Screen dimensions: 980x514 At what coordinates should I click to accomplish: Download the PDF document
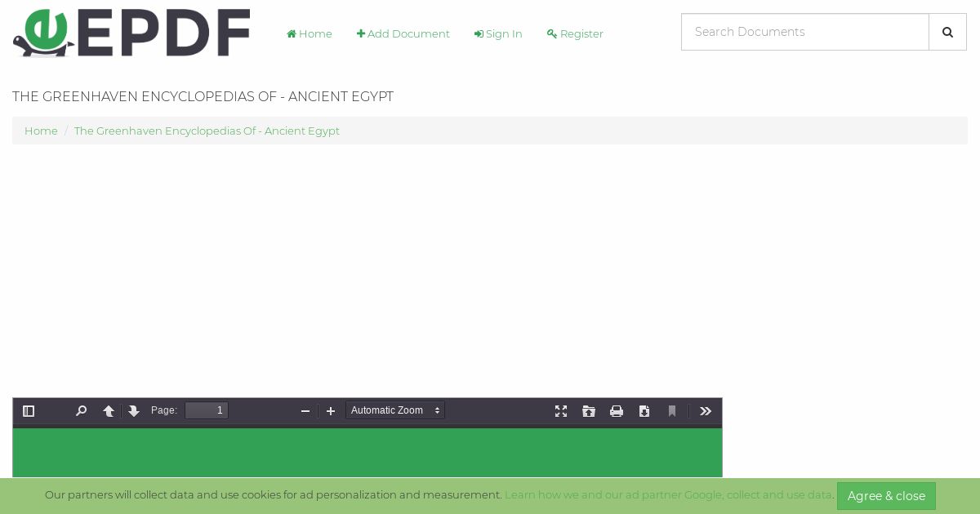point(644,411)
